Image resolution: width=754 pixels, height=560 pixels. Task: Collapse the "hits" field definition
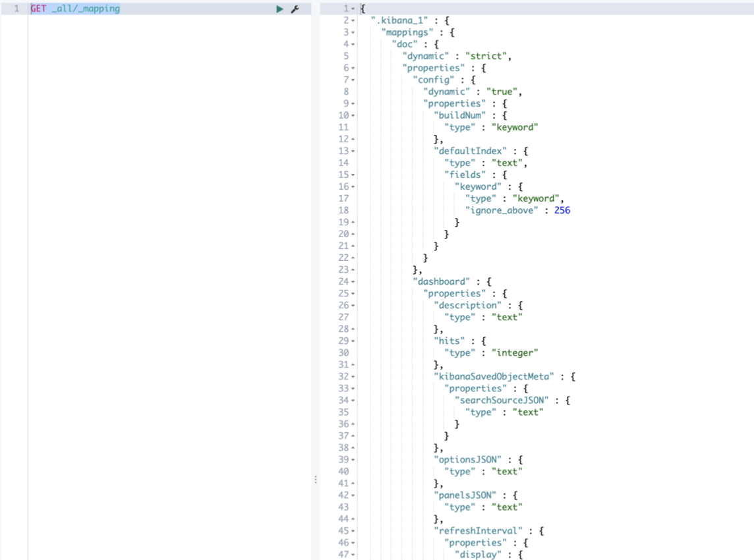352,341
